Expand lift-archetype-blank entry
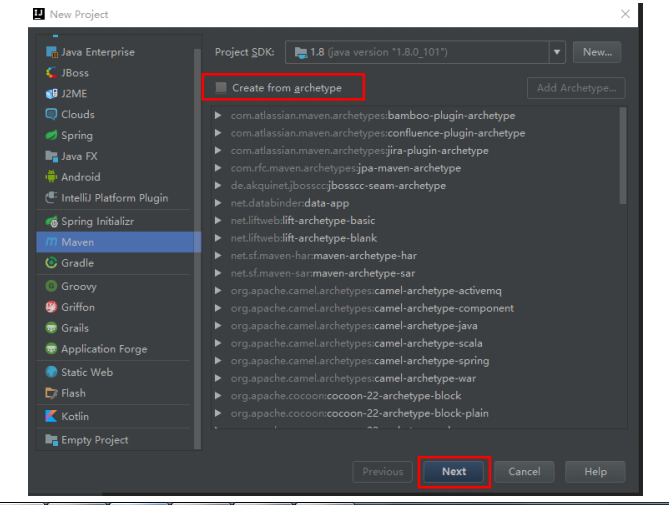Screen dimensions: 669x505 [218, 238]
